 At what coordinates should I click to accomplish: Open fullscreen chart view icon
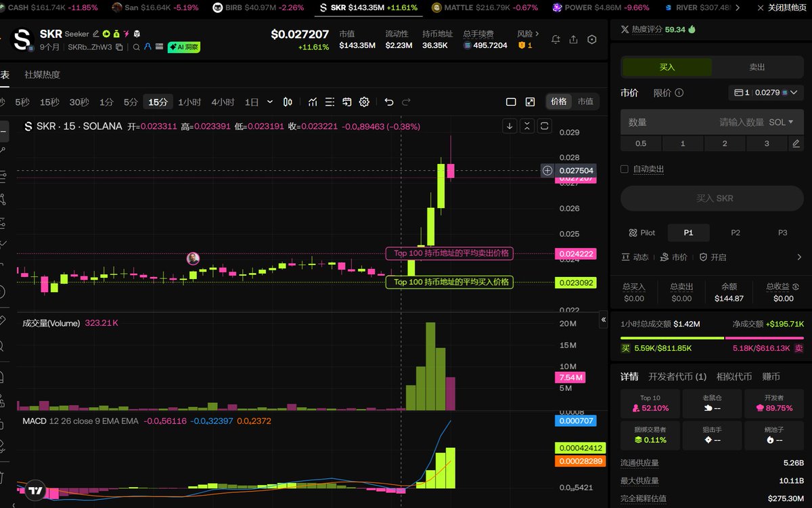point(530,102)
